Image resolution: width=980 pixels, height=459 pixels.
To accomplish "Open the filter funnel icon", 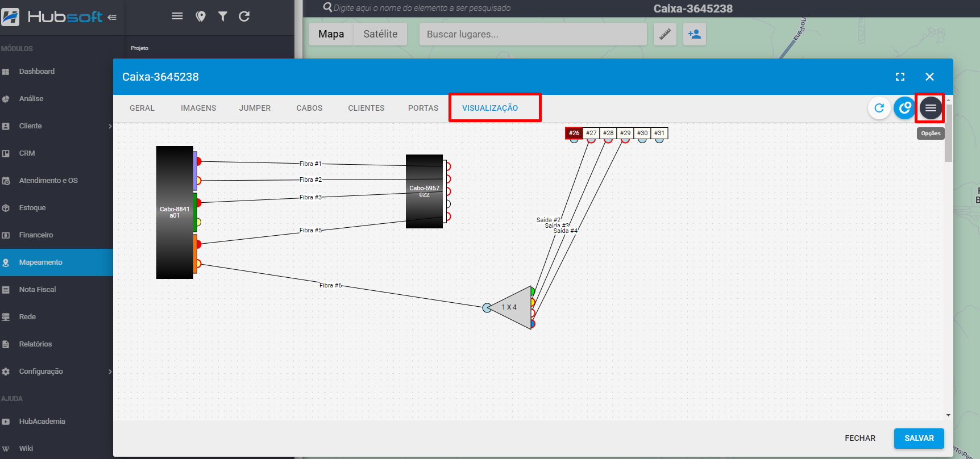I will click(x=223, y=16).
